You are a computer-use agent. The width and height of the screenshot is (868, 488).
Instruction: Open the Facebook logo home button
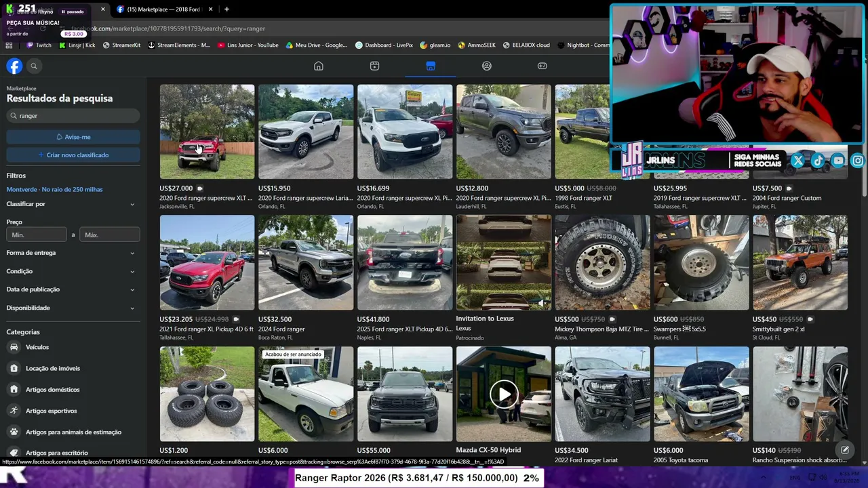[x=14, y=66]
